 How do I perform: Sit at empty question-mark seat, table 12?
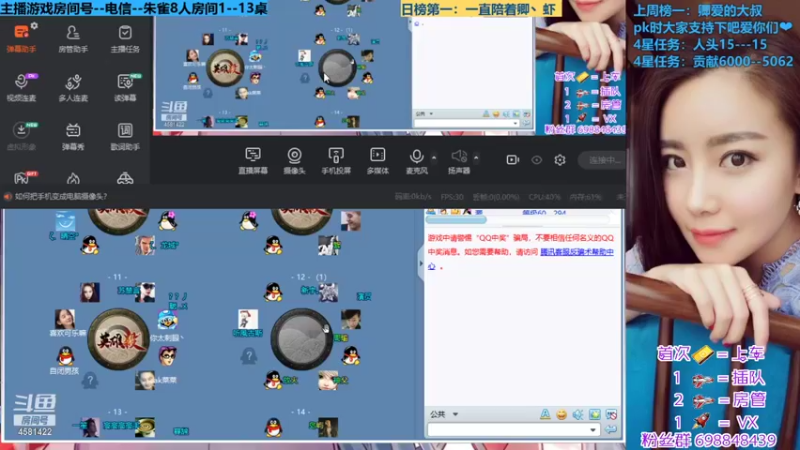click(248, 355)
